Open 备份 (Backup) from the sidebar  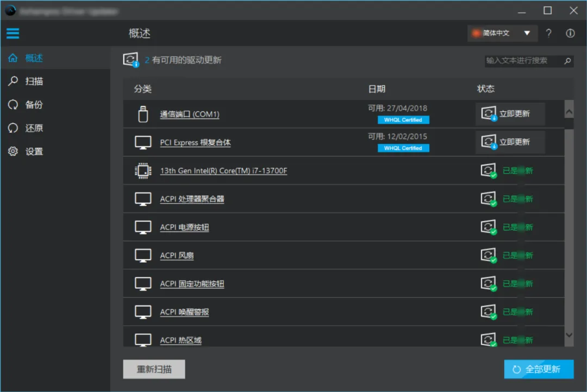click(x=13, y=104)
